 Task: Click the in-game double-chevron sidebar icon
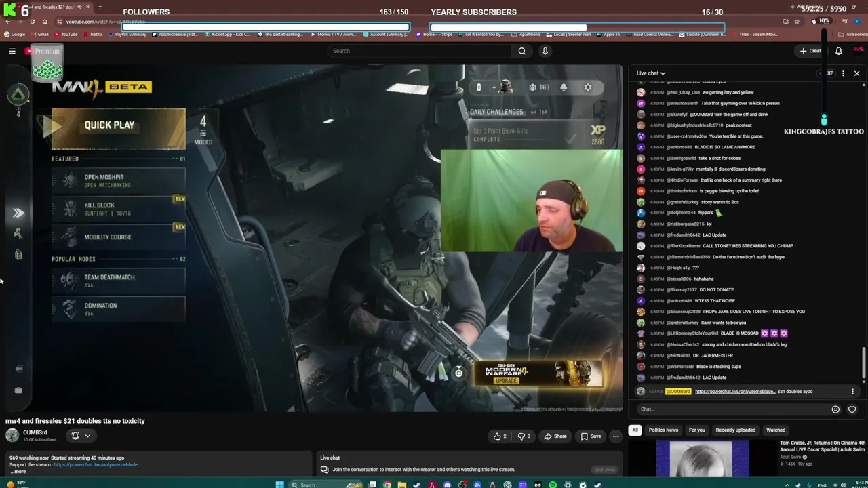[18, 213]
